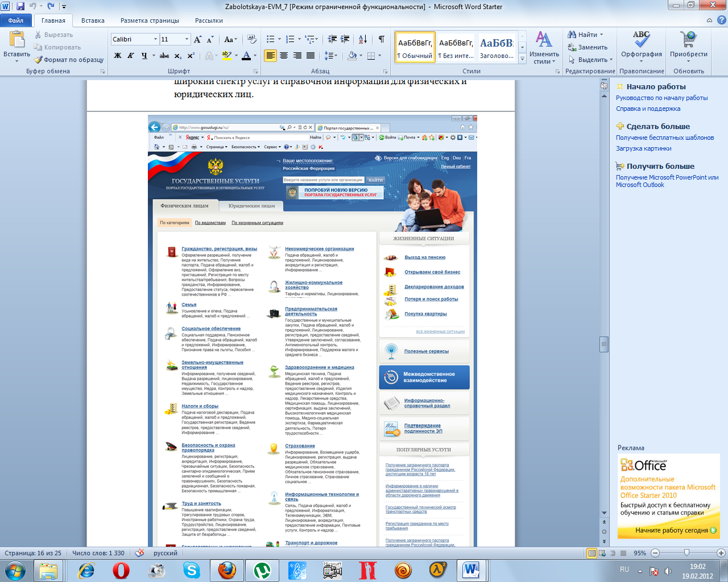Toggle Italic (К) formatting
The image size is (728, 582).
(131, 56)
